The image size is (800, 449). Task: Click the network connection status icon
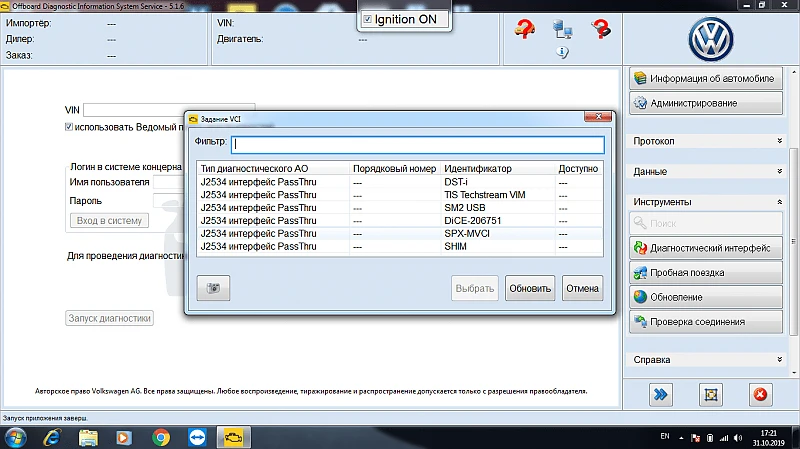click(x=563, y=30)
